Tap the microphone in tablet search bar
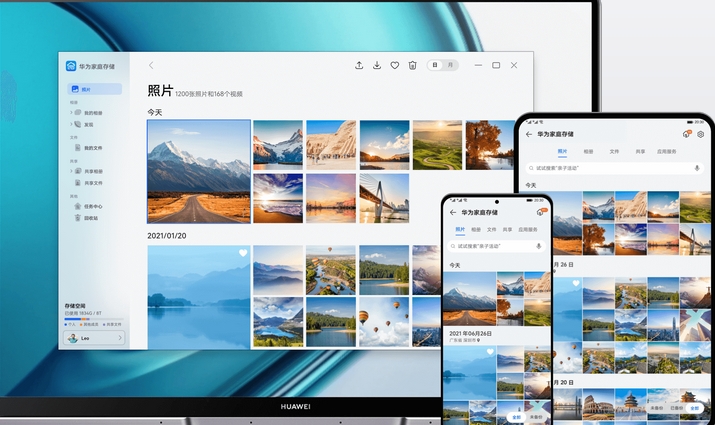The image size is (715, 425). (x=697, y=168)
